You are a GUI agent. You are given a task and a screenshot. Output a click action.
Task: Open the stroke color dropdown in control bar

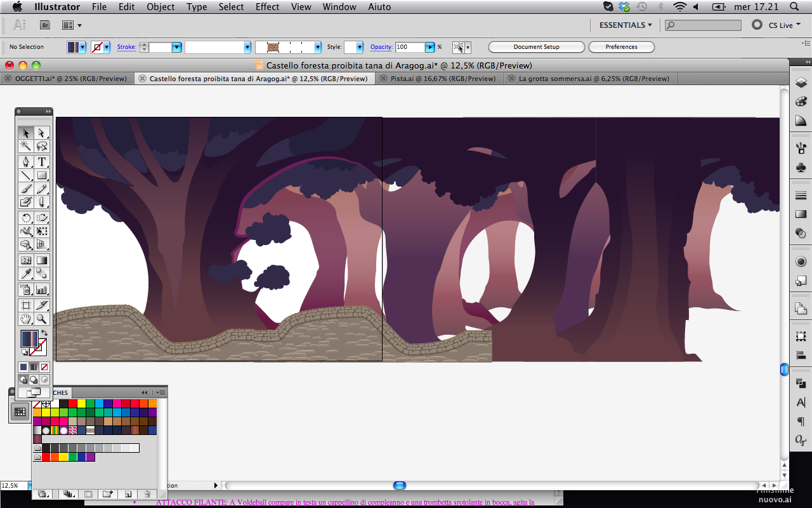(x=107, y=47)
